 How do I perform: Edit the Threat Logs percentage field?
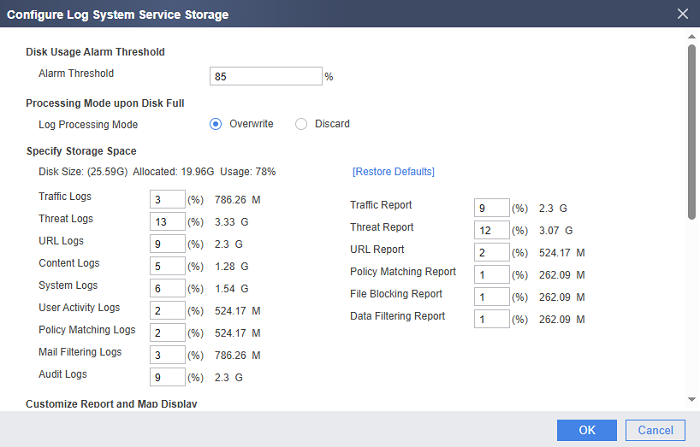(x=167, y=221)
